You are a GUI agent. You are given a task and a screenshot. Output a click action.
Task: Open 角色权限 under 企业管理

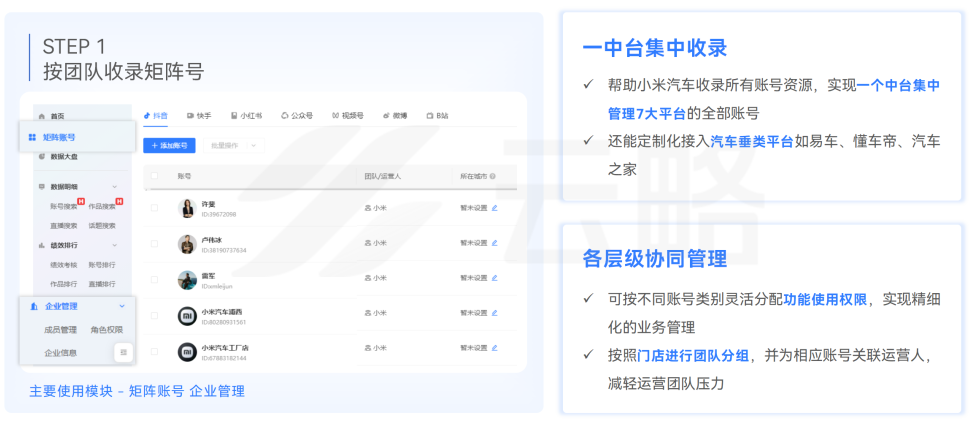tap(106, 329)
